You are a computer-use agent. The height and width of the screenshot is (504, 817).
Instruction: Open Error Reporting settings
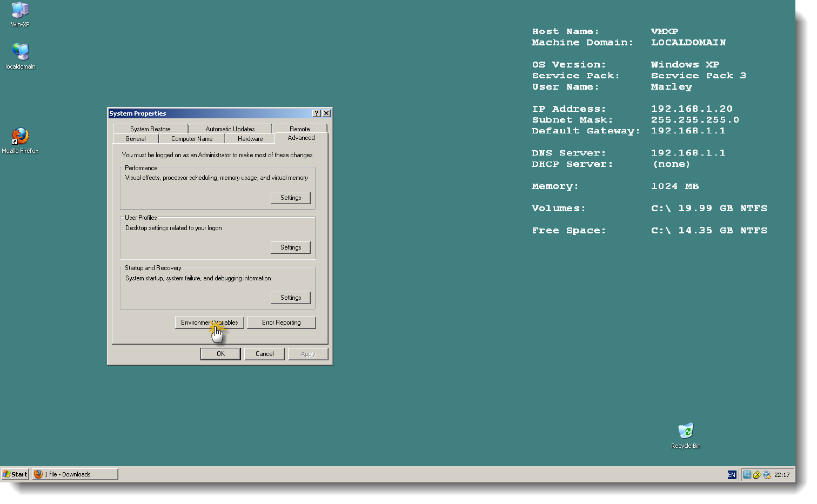[282, 322]
